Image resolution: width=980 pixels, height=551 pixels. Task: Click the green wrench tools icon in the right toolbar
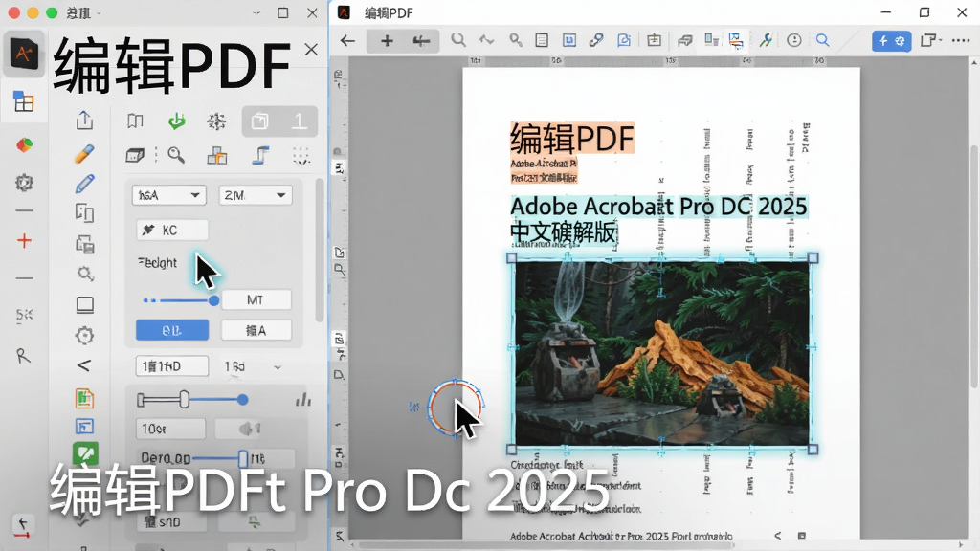coord(766,40)
